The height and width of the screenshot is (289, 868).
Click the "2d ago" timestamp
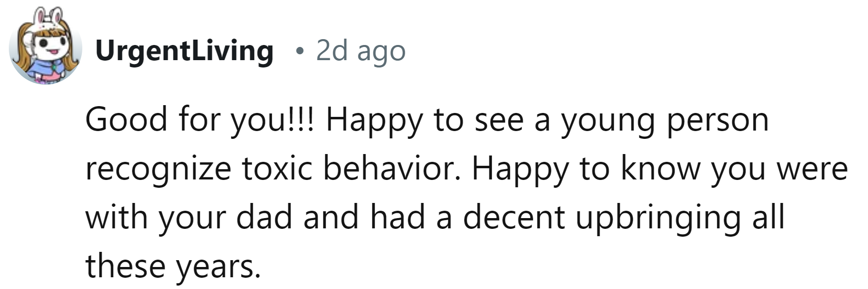point(361,50)
